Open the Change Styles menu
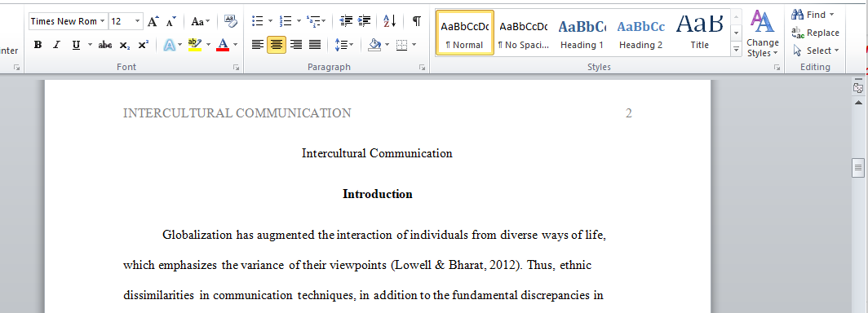The height and width of the screenshot is (313, 868). tap(762, 33)
